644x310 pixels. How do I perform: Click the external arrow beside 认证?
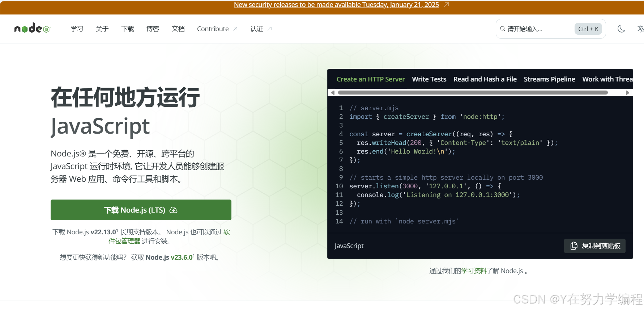click(x=270, y=29)
